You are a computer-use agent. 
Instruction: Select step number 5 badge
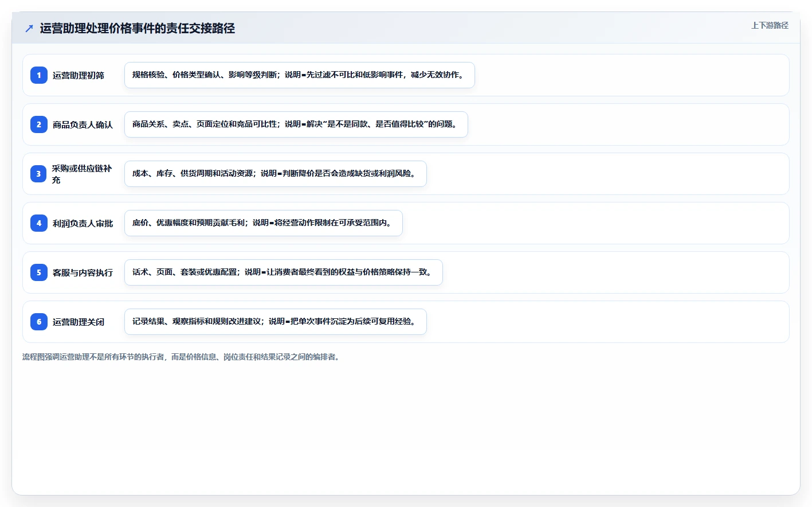(39, 272)
